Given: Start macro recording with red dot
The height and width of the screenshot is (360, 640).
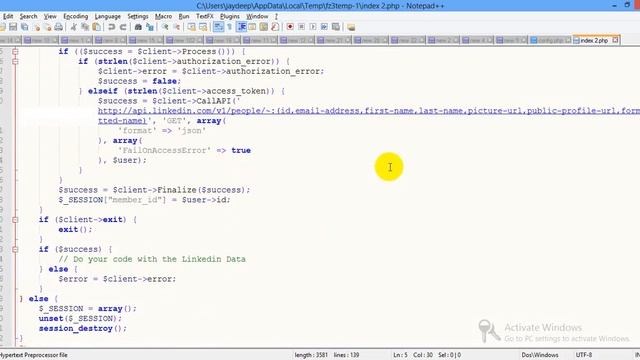Looking at the screenshot, I should 290,27.
